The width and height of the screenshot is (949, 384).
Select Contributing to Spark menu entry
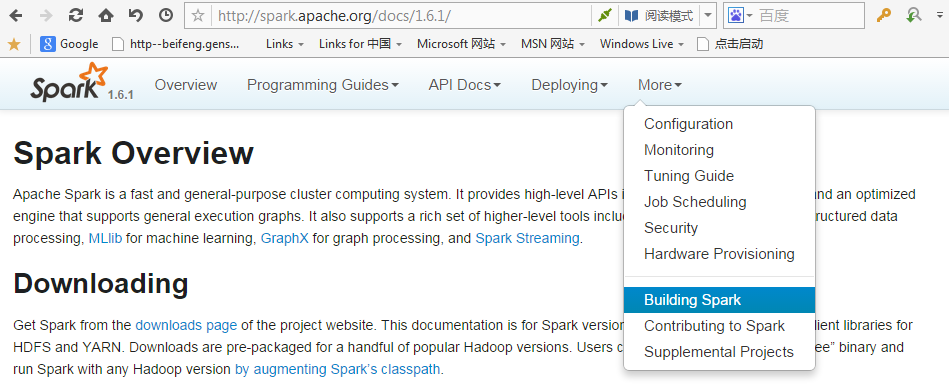[720, 326]
